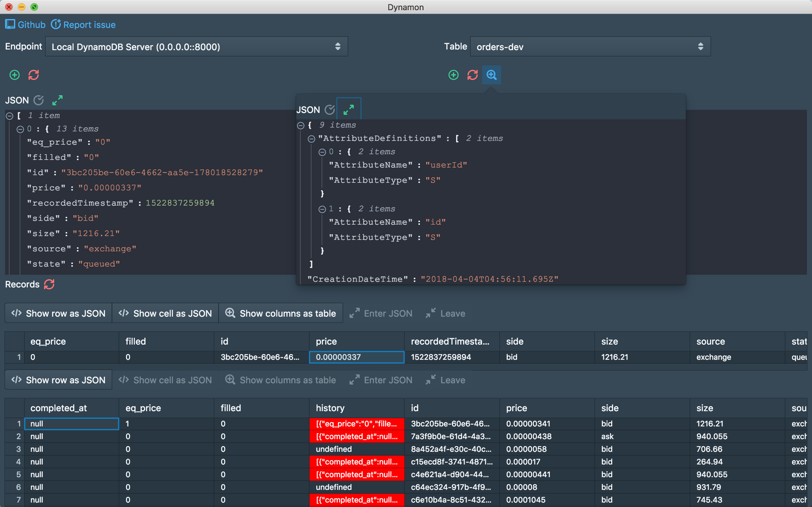Click the second Leave button
The height and width of the screenshot is (507, 812).
[445, 380]
